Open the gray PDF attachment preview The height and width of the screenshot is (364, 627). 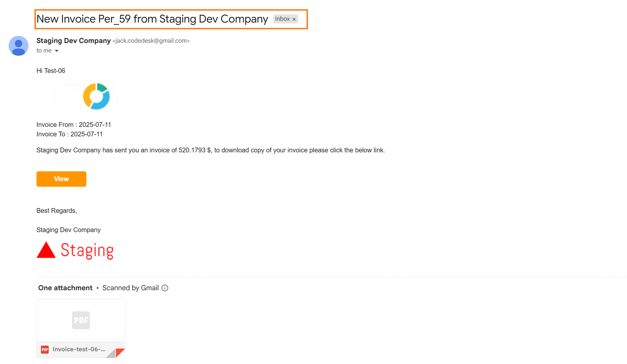(x=81, y=320)
